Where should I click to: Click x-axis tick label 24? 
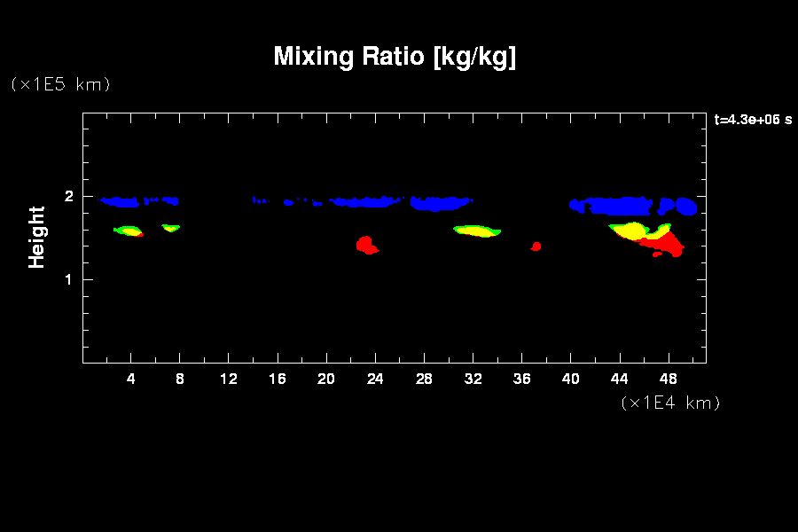(375, 379)
